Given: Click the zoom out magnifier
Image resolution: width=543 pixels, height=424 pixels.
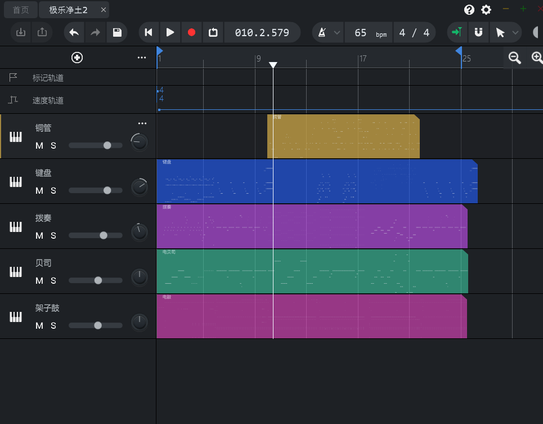Looking at the screenshot, I should [x=514, y=58].
